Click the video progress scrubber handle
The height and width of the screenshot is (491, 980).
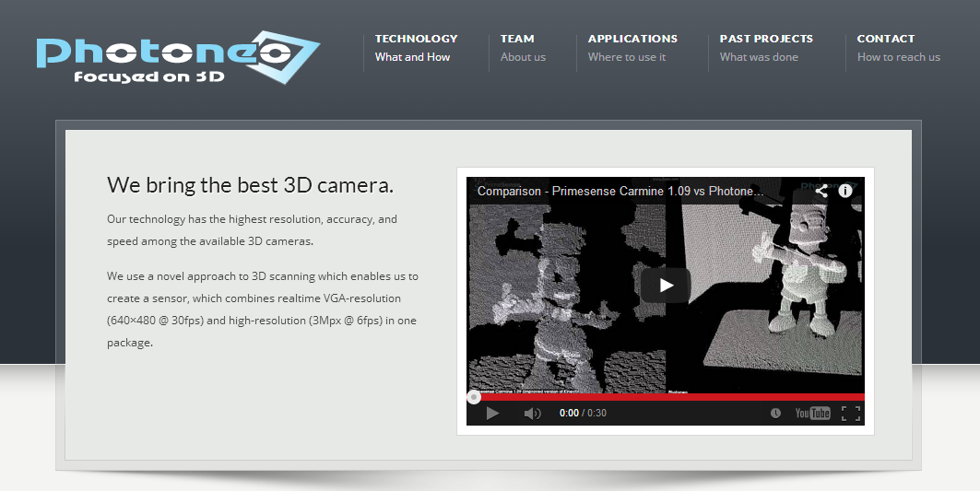click(x=474, y=397)
